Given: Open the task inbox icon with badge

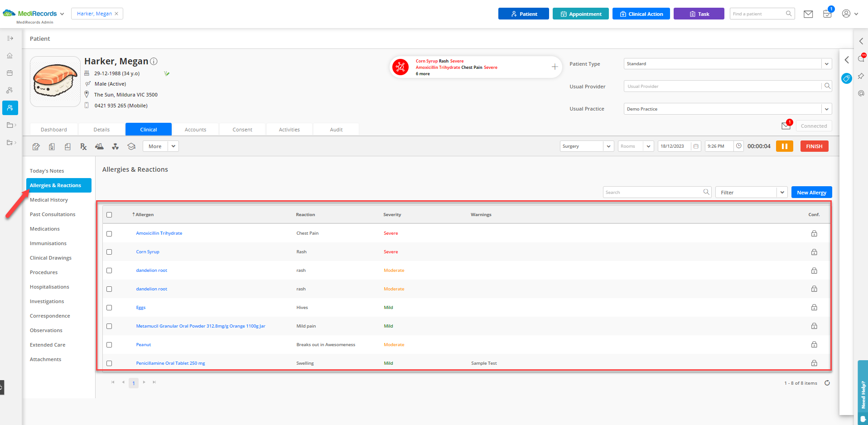Looking at the screenshot, I should coord(827,14).
